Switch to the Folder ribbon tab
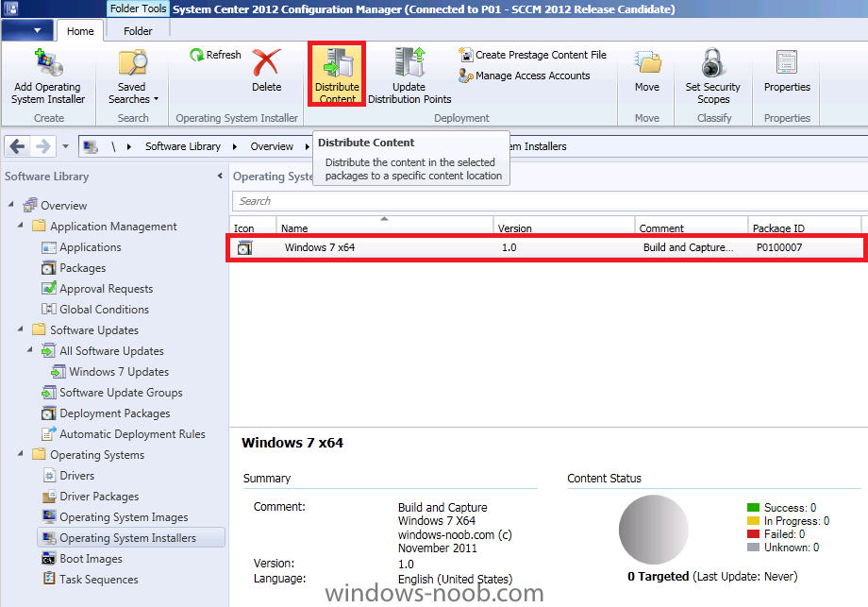Screen dimensions: 868x607 pyautogui.click(x=138, y=31)
